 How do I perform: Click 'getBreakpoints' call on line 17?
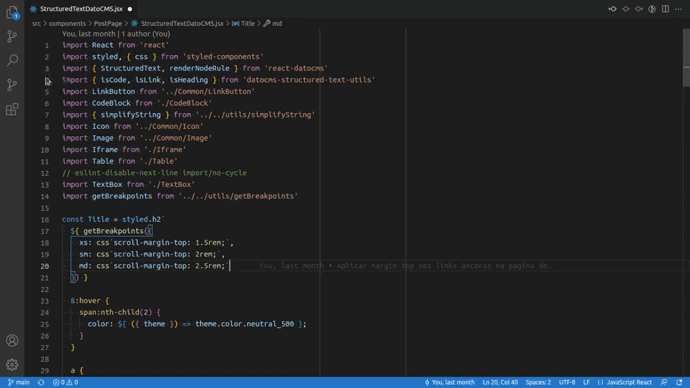pos(114,231)
